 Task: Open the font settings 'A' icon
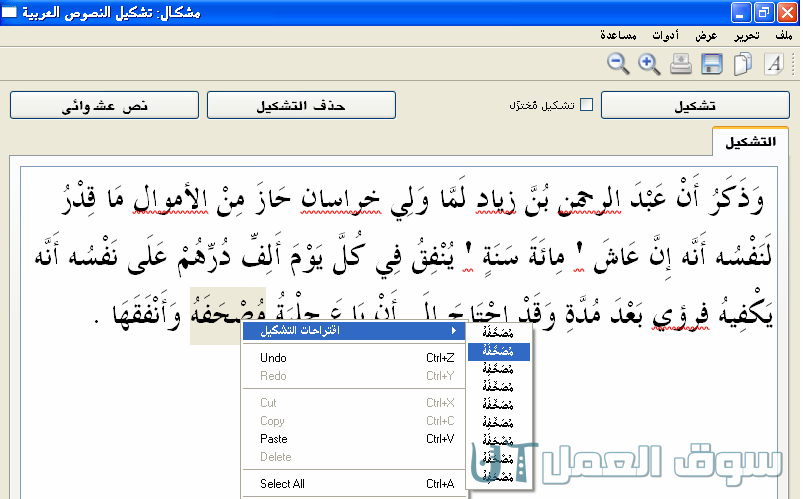pyautogui.click(x=773, y=64)
